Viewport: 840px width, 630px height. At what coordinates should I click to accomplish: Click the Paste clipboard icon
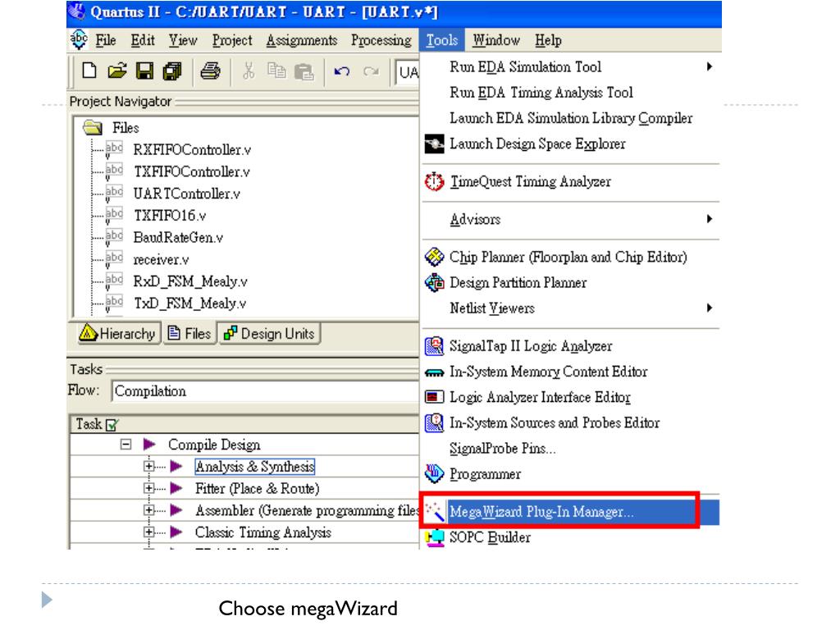click(x=304, y=71)
